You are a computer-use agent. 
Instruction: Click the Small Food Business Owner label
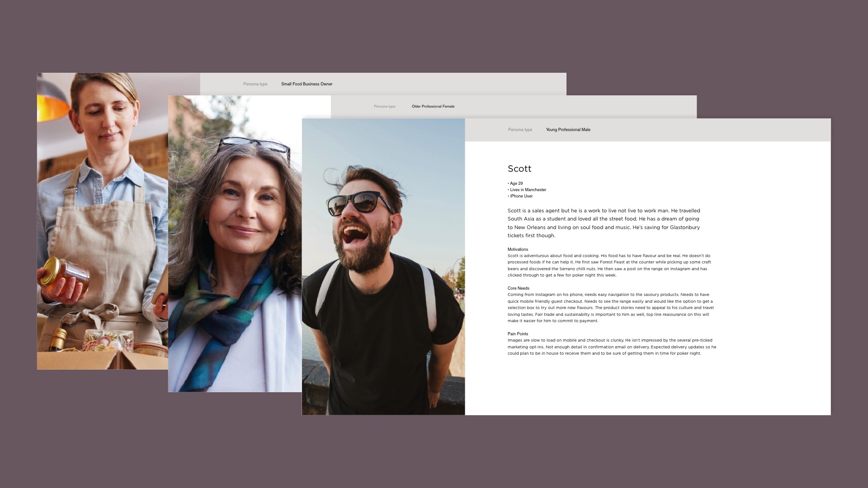tap(307, 84)
